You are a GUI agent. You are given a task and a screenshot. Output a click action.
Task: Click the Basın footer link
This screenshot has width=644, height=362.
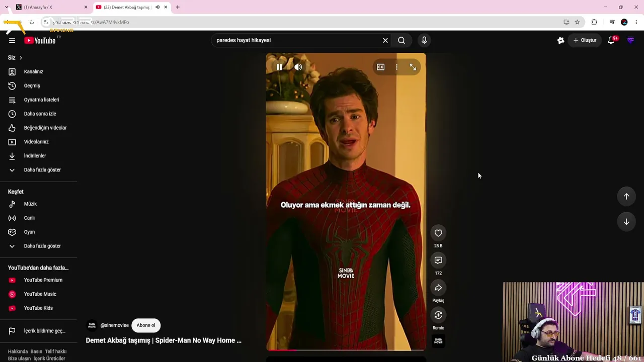point(36,351)
